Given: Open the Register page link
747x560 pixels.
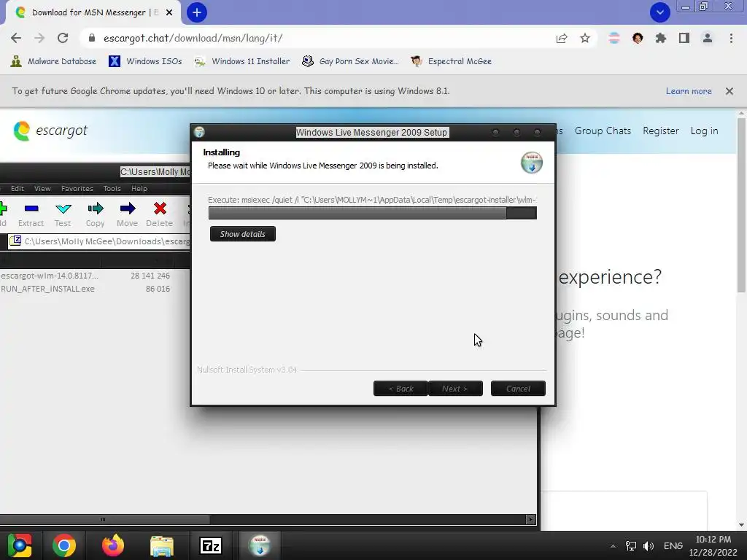Looking at the screenshot, I should coord(661,131).
